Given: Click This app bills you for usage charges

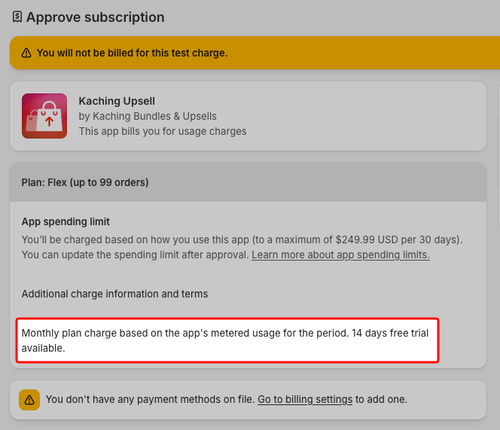Looking at the screenshot, I should click(163, 131).
